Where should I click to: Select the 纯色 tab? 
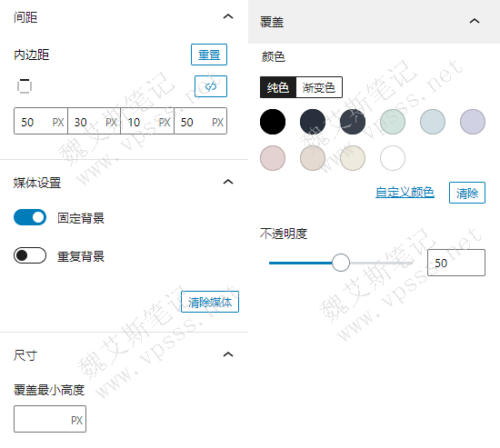pos(278,87)
